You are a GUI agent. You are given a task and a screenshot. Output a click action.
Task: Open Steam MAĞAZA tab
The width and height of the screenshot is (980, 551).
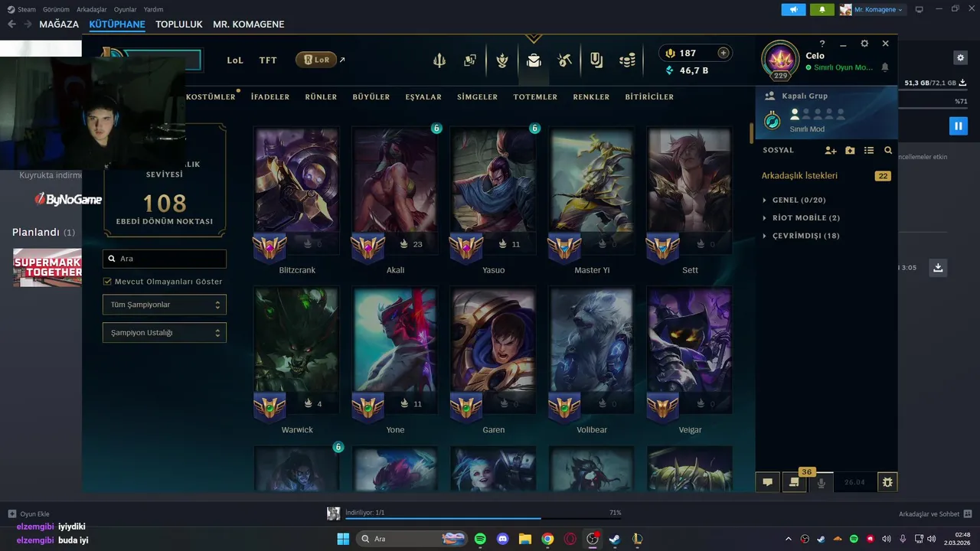coord(59,24)
